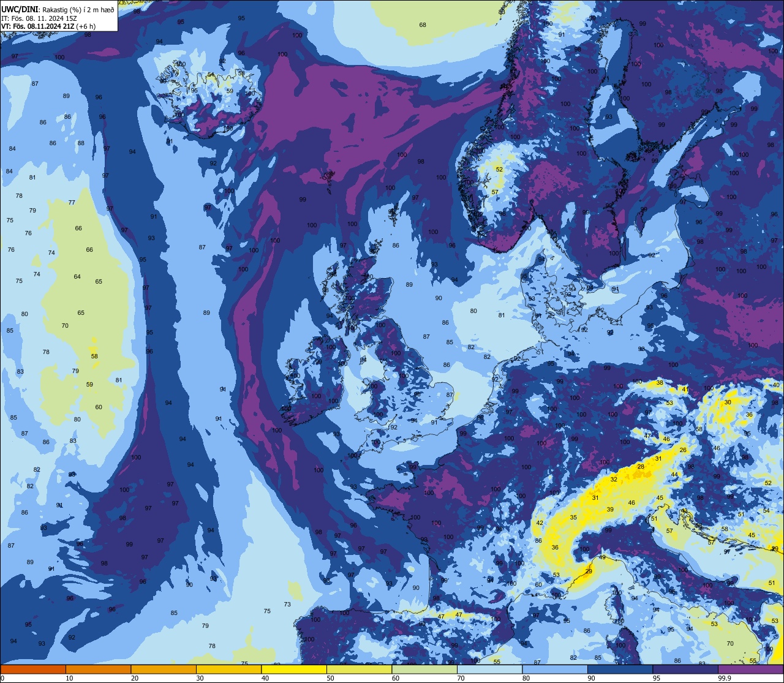Click the legend label 20
784x683 pixels.
pyautogui.click(x=135, y=678)
